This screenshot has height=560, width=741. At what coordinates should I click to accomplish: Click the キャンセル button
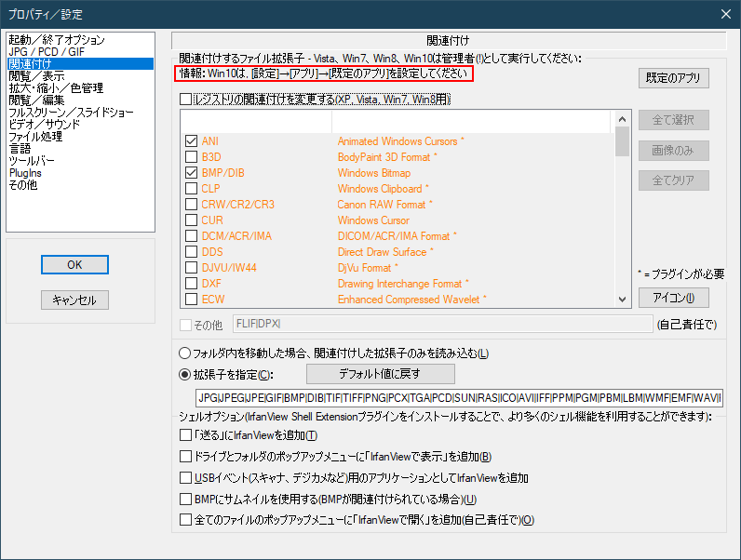[x=74, y=300]
